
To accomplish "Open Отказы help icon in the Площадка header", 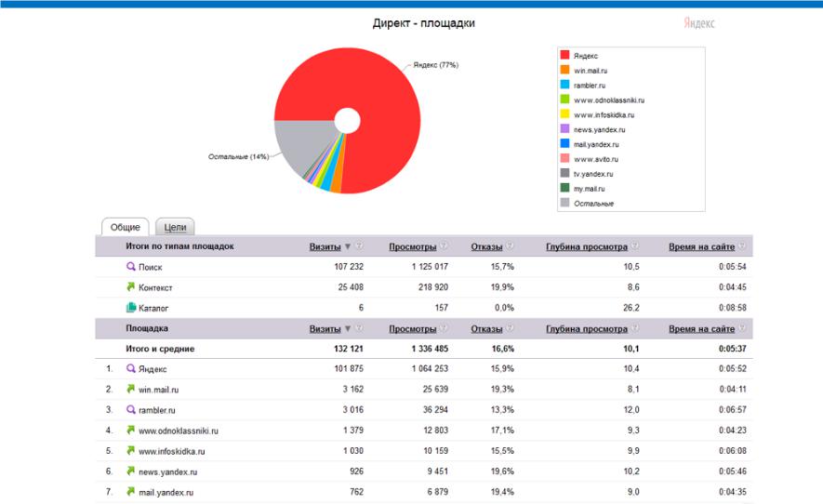I will pos(511,328).
